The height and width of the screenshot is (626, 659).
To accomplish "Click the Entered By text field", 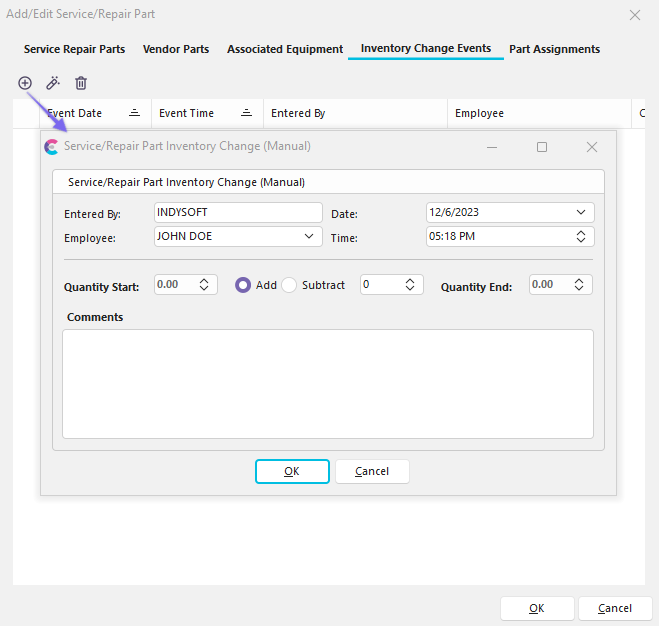I will tap(238, 212).
